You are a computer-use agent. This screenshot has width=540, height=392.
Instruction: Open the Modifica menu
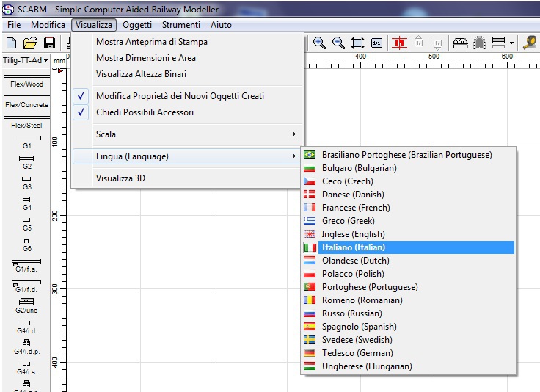pos(48,25)
